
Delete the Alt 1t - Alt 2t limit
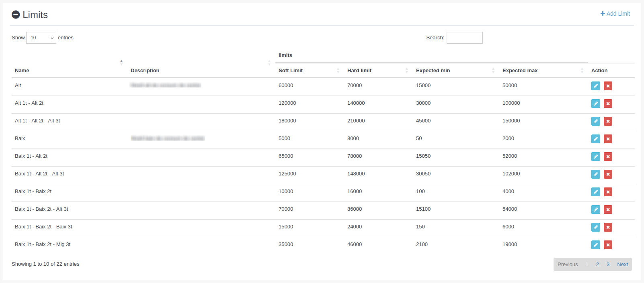coord(608,104)
